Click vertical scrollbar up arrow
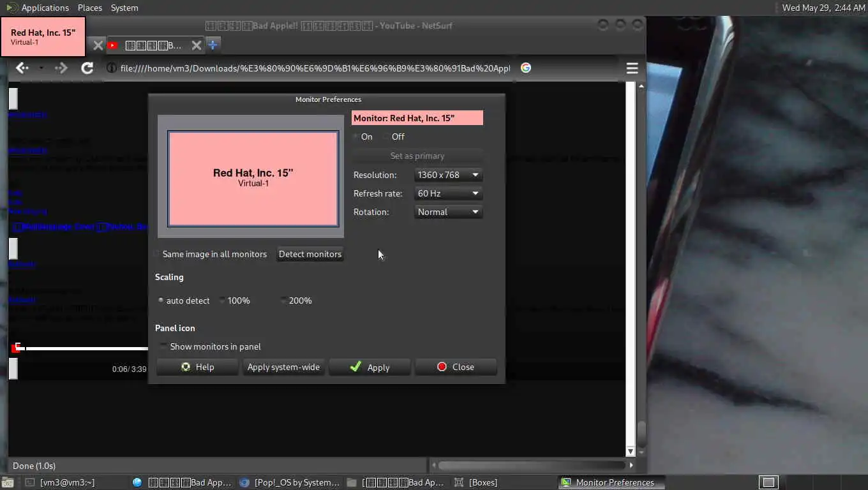868x490 pixels. pyautogui.click(x=641, y=85)
